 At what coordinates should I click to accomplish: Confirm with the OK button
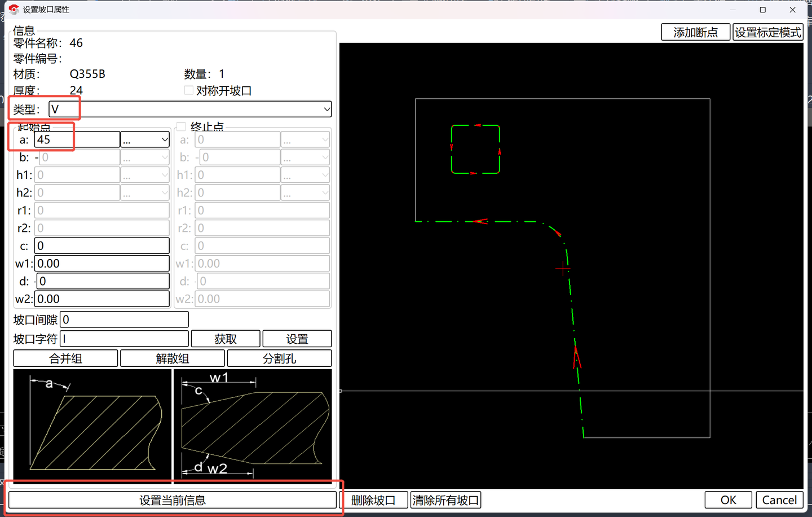(728, 500)
